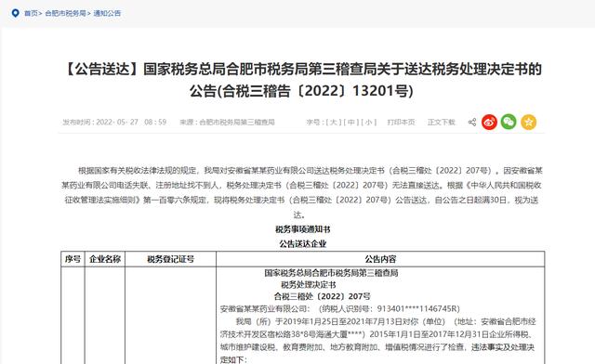This screenshot has width=595, height=364.
Task: Click source 合肥市税务局第三稽查局 text
Action: [x=227, y=122]
